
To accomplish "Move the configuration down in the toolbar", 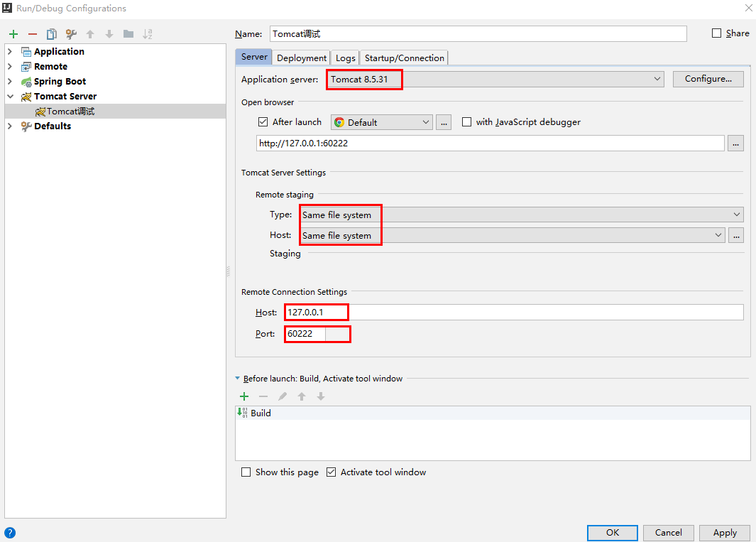I will [109, 34].
